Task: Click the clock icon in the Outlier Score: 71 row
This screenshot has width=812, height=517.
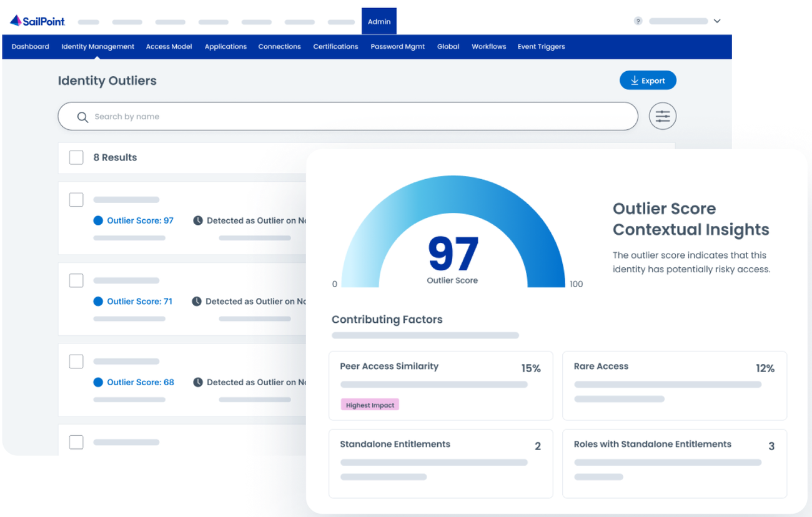Action: (197, 302)
